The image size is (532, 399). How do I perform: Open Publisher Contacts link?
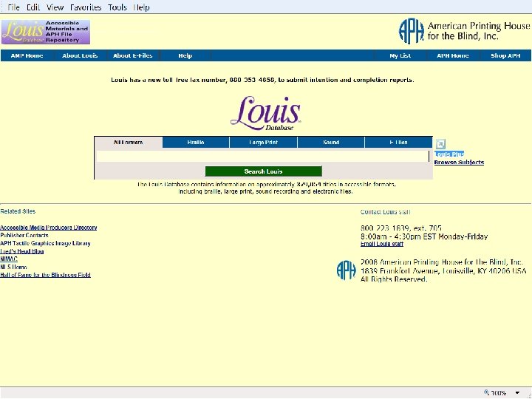24,236
